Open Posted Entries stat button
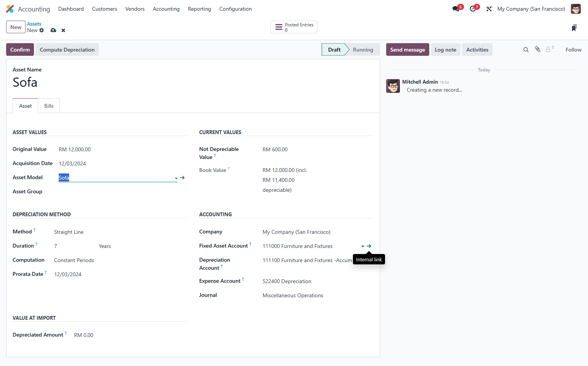Screen dimensions: 588x366 coord(294,27)
